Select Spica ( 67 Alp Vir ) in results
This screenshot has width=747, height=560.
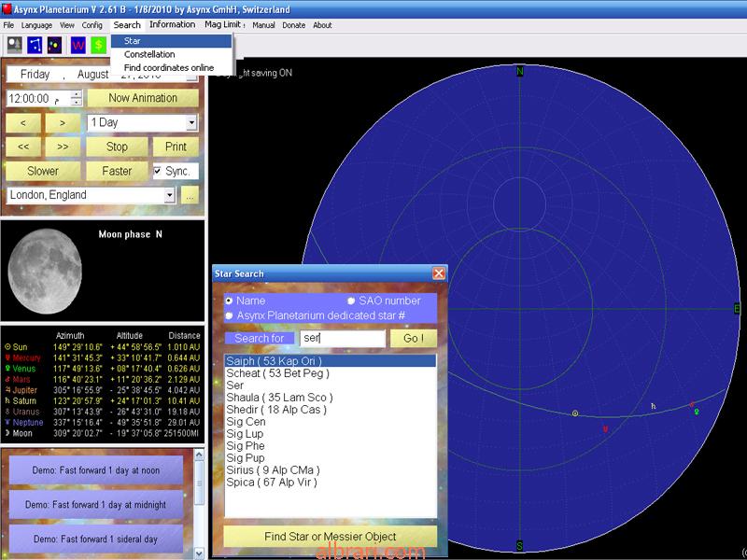point(331,483)
